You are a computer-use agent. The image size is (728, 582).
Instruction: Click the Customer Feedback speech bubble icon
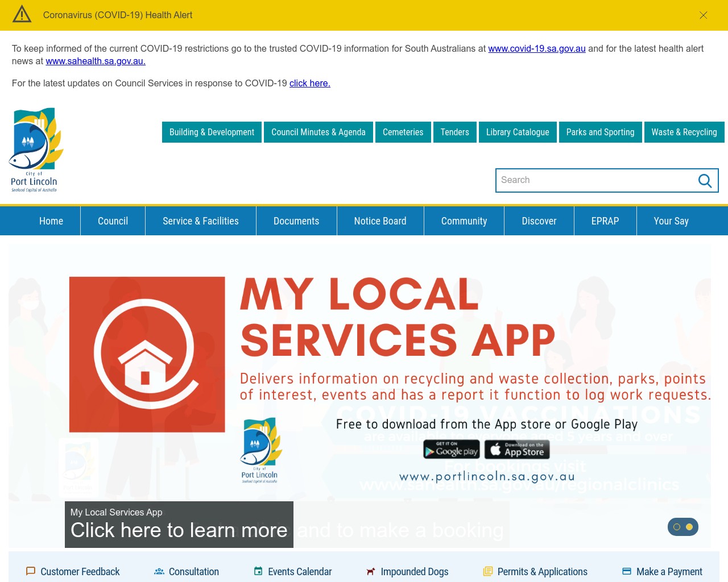[31, 571]
